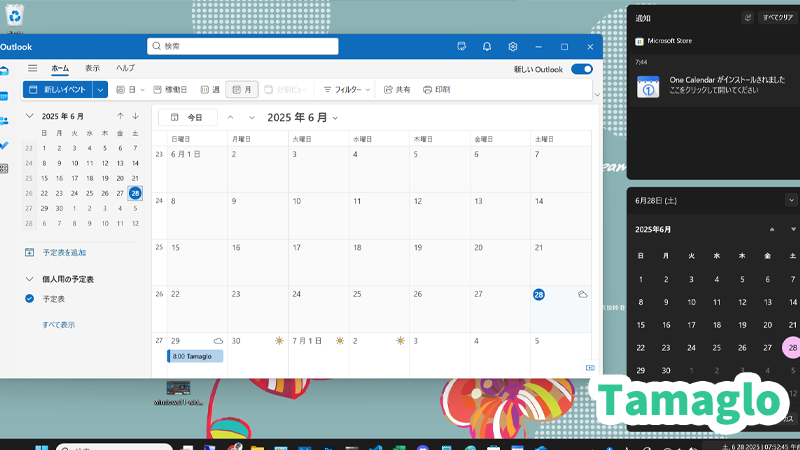800x450 pixels.
Task: Click the split view toggle icon at calendar bottom right
Action: pos(590,368)
